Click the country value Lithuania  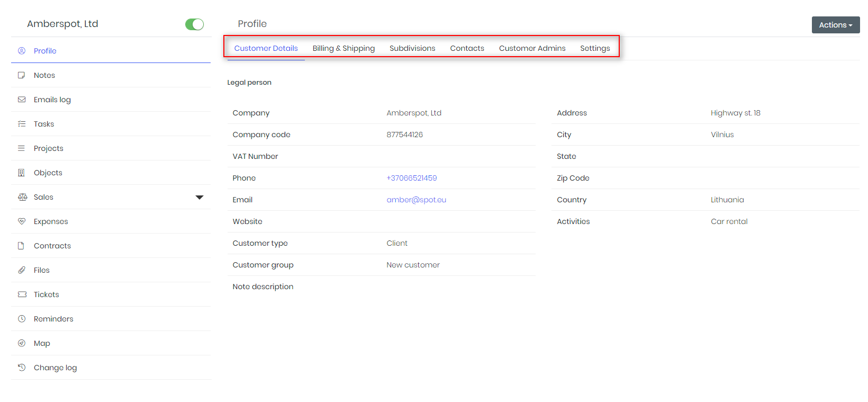pos(727,200)
